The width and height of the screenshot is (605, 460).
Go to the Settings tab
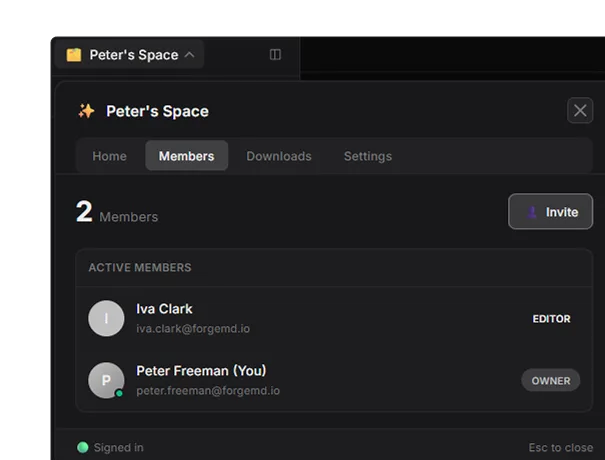coord(368,156)
